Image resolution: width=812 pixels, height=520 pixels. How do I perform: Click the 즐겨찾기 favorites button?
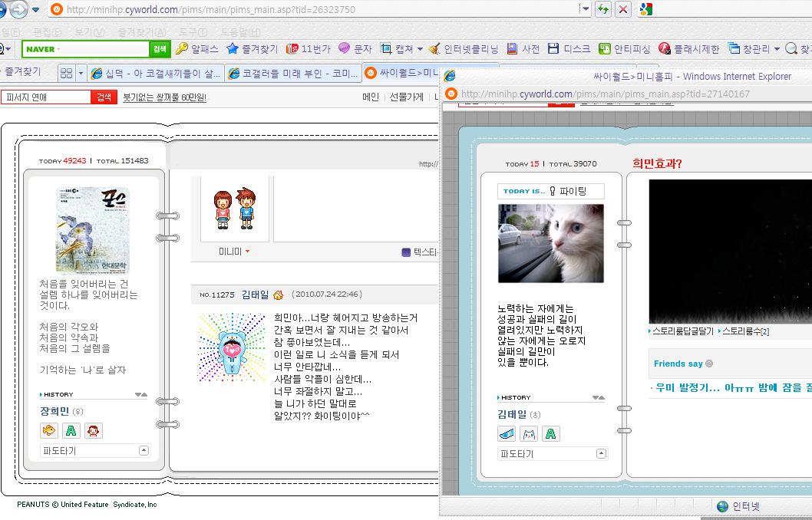click(x=22, y=72)
